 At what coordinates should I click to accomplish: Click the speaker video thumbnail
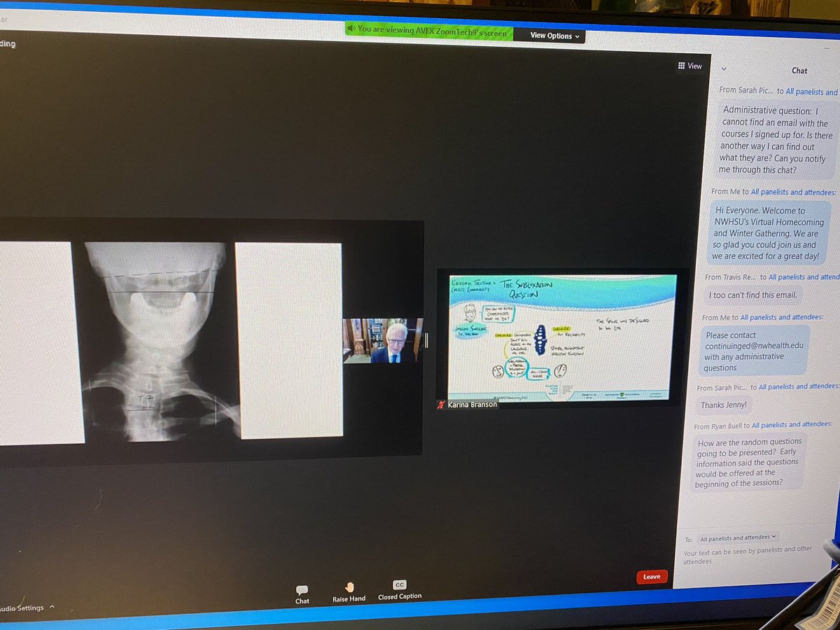pos(383,340)
